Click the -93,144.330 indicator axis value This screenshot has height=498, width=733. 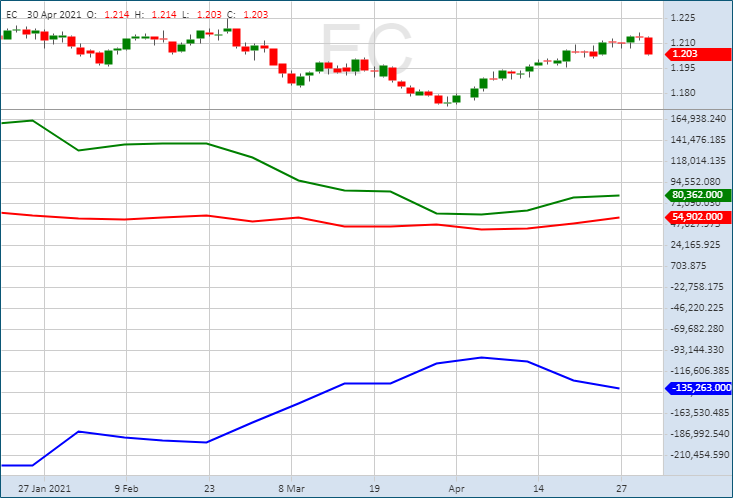click(x=699, y=350)
